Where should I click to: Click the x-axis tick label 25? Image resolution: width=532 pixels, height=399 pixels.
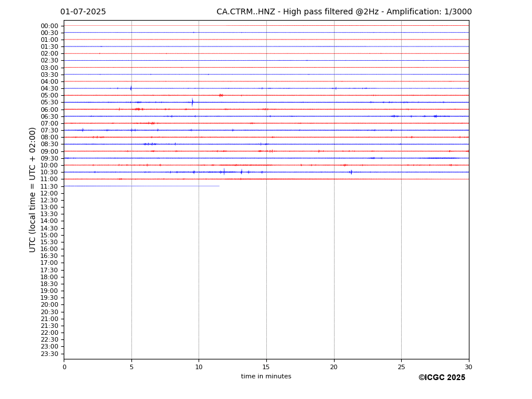[x=401, y=367]
